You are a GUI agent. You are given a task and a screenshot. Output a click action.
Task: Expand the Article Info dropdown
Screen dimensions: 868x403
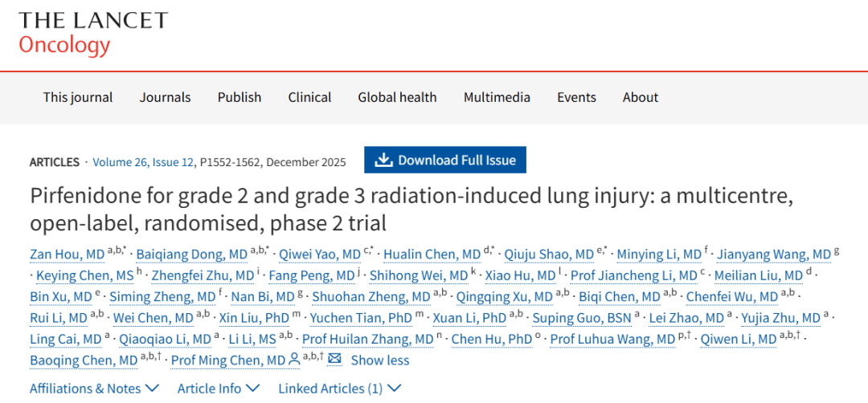coord(219,389)
